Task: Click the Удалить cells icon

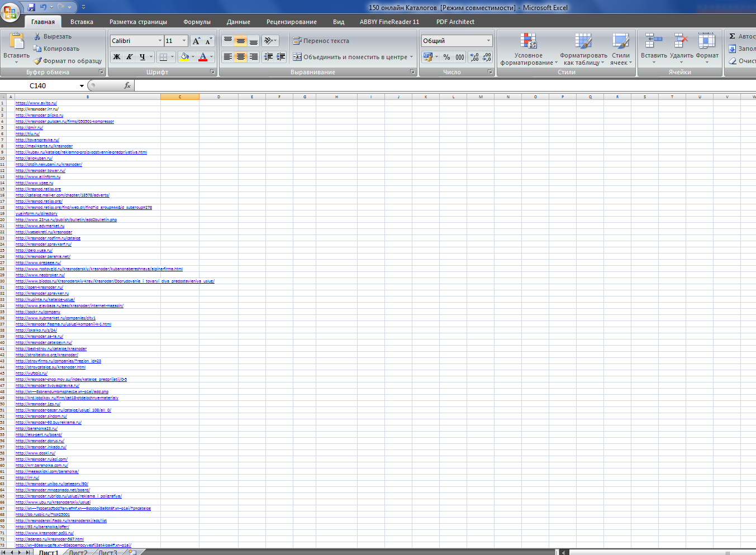Action: 681,41
